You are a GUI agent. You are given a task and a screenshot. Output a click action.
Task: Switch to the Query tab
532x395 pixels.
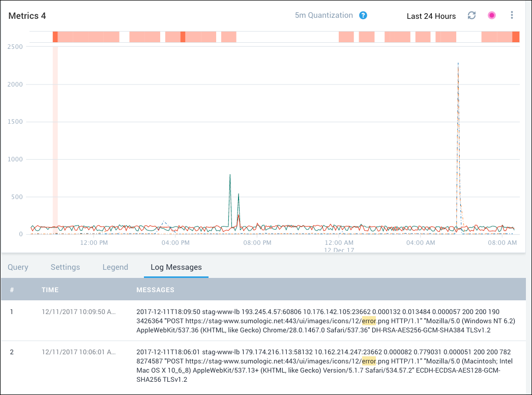point(18,267)
